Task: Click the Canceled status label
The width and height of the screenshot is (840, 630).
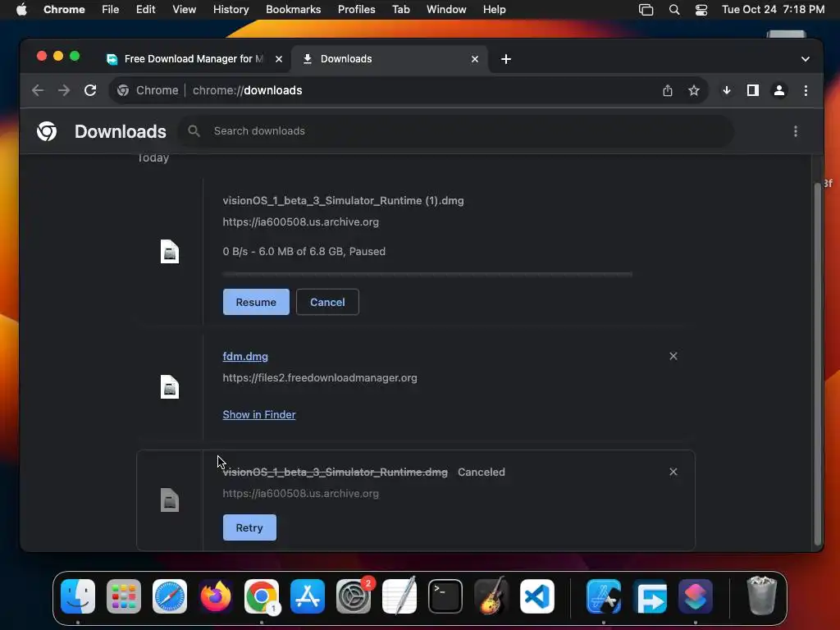Action: 481,472
